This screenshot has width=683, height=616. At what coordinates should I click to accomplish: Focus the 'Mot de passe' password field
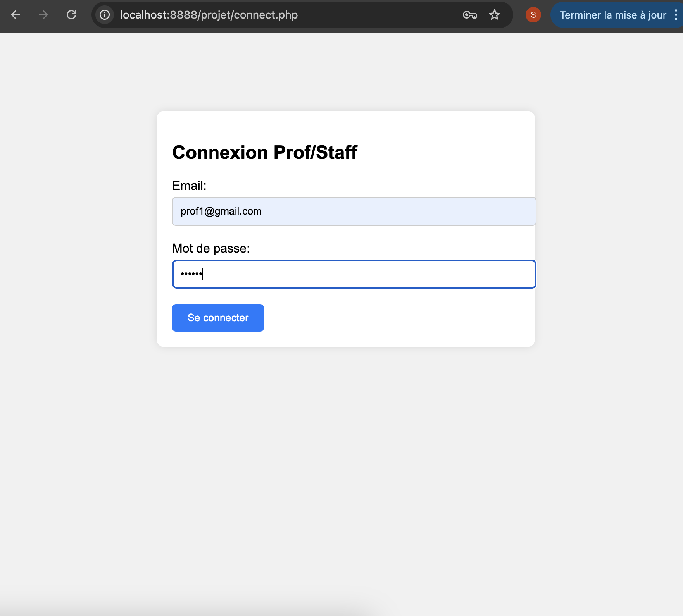[x=354, y=274]
